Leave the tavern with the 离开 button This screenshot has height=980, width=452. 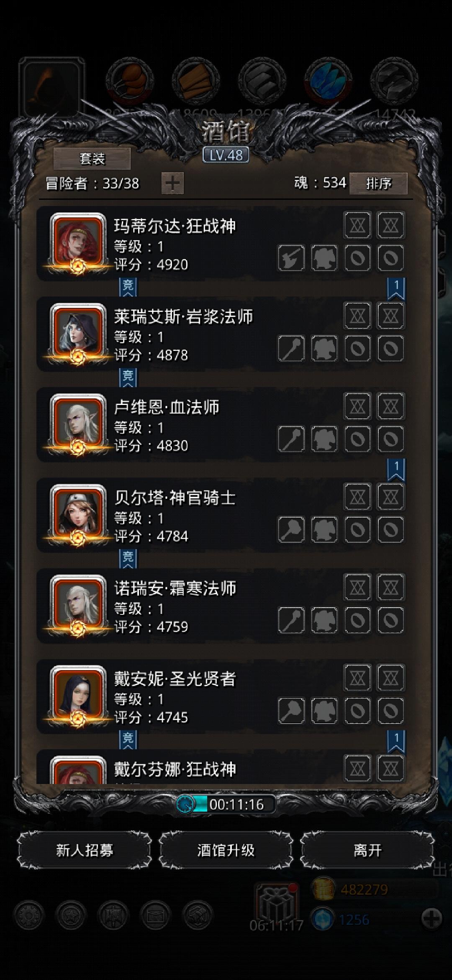pyautogui.click(x=367, y=850)
